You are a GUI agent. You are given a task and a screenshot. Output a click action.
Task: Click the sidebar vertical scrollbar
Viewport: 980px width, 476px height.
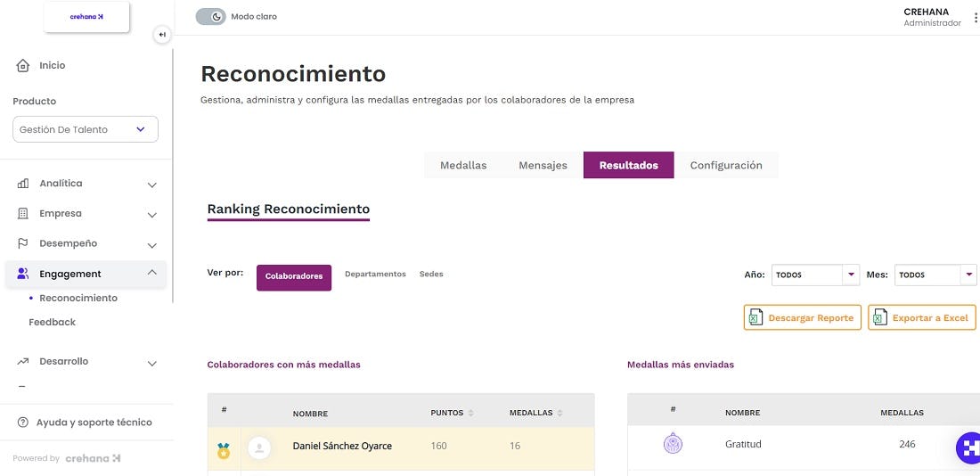click(173, 175)
